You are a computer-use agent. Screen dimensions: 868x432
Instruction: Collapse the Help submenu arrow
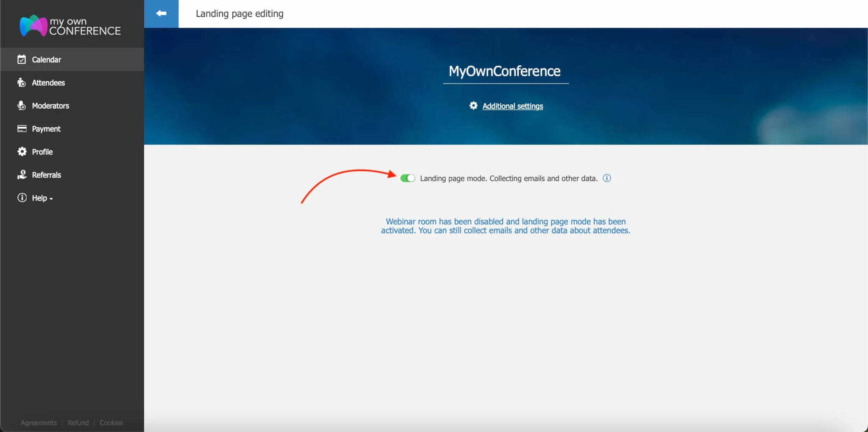[50, 198]
